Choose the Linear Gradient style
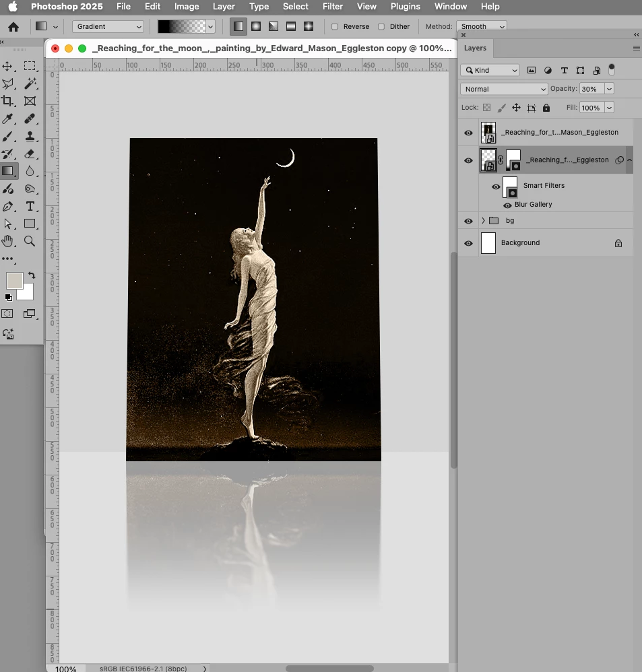642x672 pixels. (x=238, y=26)
